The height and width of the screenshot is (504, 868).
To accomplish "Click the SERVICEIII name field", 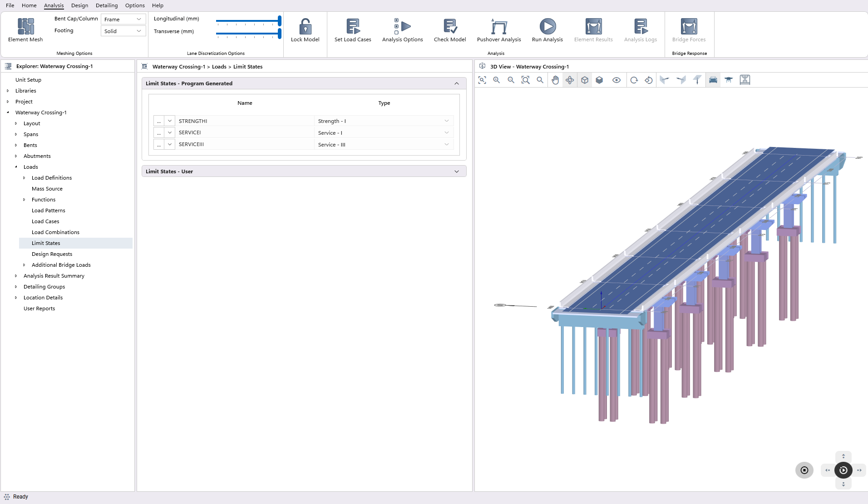I will [x=245, y=144].
